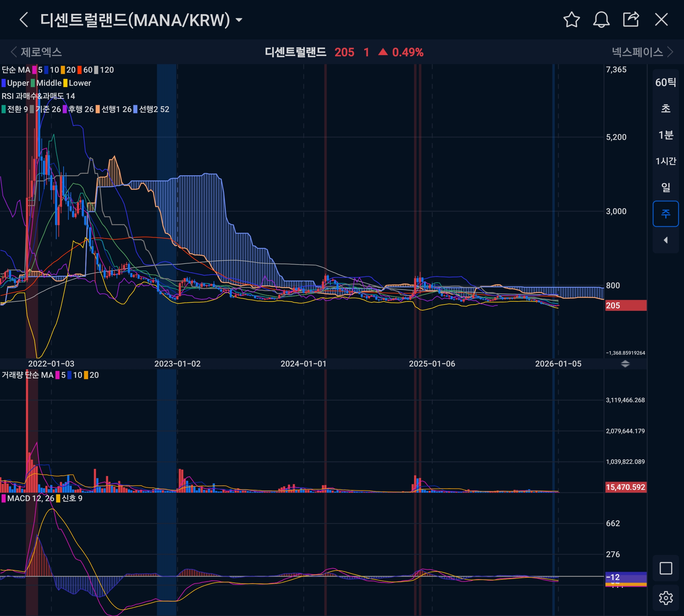Image resolution: width=684 pixels, height=616 pixels.
Task: Select the 초 seconds timeframe
Action: [666, 109]
